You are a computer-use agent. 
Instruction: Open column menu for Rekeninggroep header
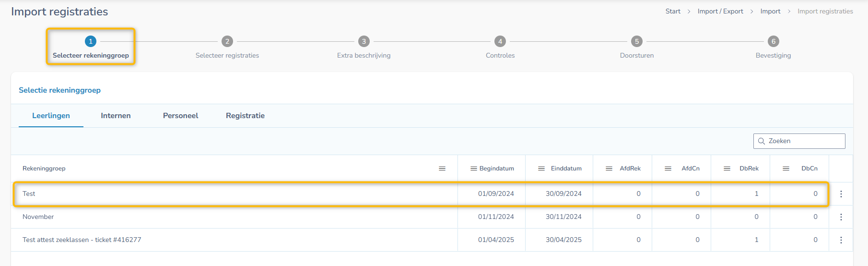[x=442, y=169]
